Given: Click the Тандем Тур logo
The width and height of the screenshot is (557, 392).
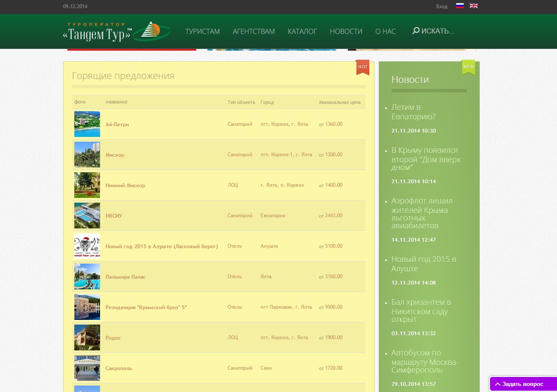Looking at the screenshot, I should 116,31.
